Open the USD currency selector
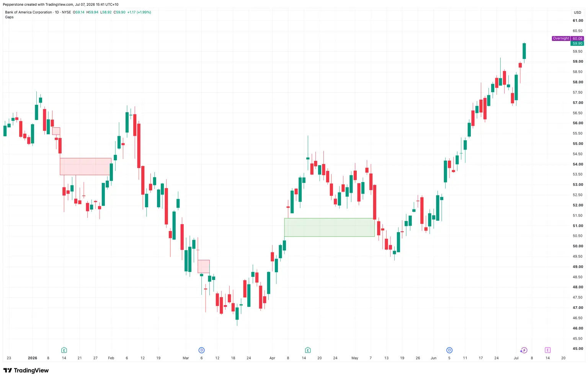Viewport: 588px width, 379px height. 577,12
